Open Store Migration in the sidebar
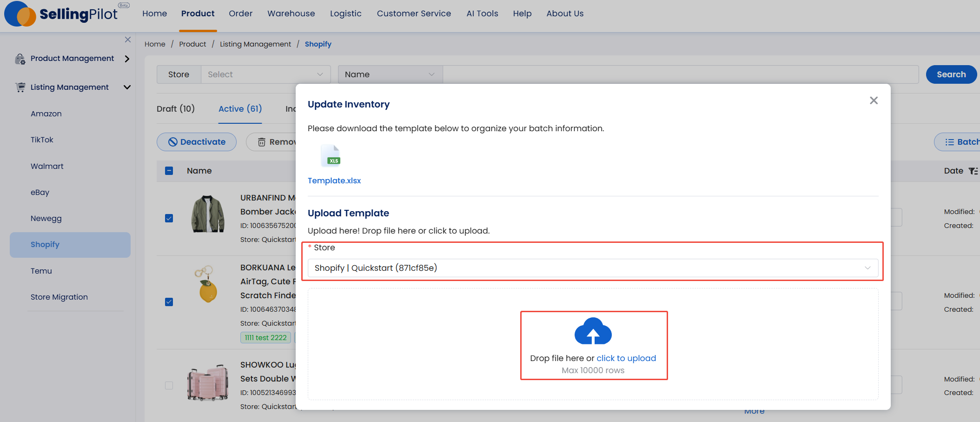The image size is (980, 422). point(59,297)
